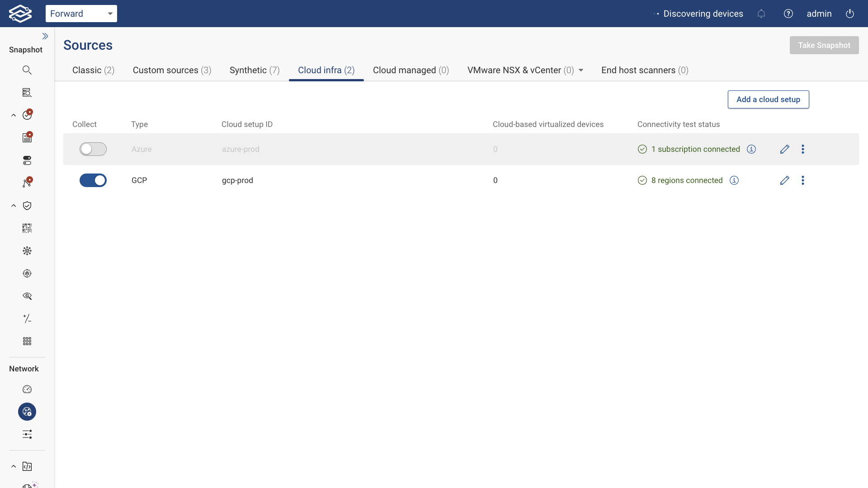This screenshot has width=868, height=488.
Task: Open the Network dashboard speedometer icon
Action: click(x=27, y=389)
